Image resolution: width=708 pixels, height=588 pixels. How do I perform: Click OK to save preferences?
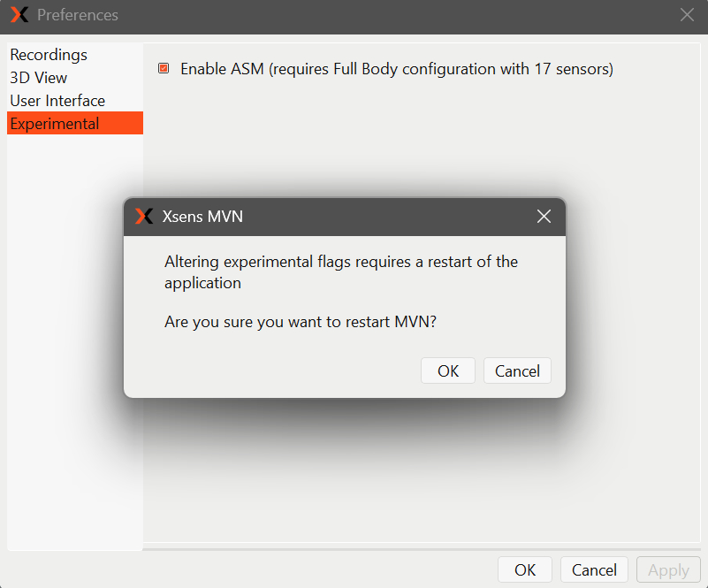[x=524, y=569]
